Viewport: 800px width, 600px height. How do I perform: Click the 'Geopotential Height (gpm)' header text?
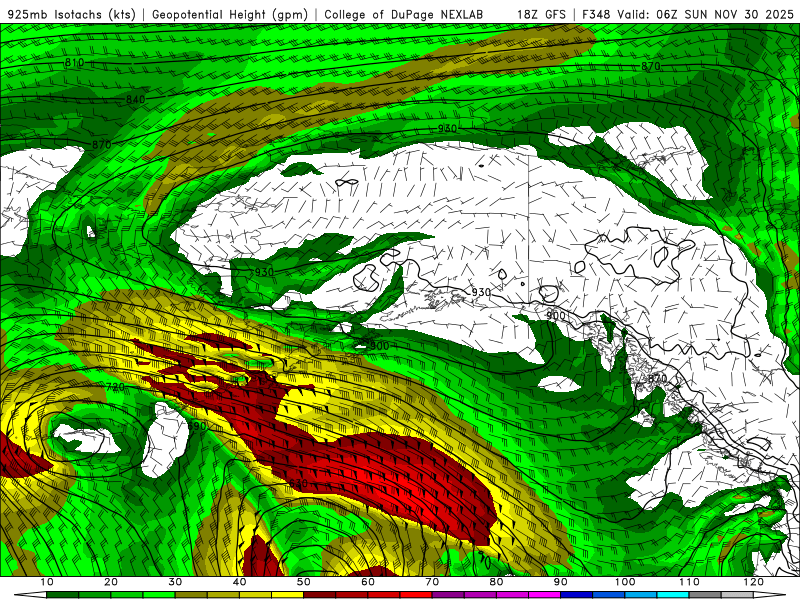tap(230, 14)
